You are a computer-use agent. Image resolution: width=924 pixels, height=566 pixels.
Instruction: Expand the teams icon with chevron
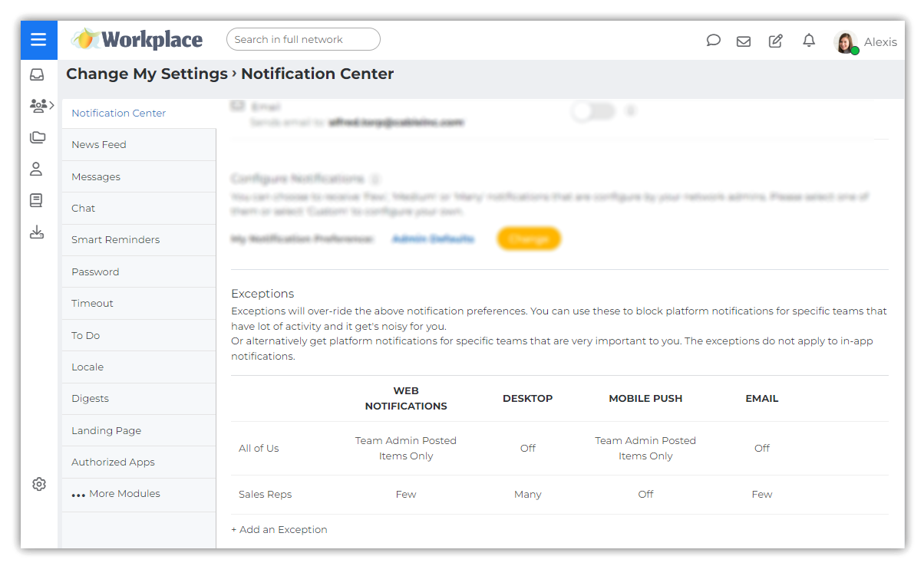coord(41,106)
